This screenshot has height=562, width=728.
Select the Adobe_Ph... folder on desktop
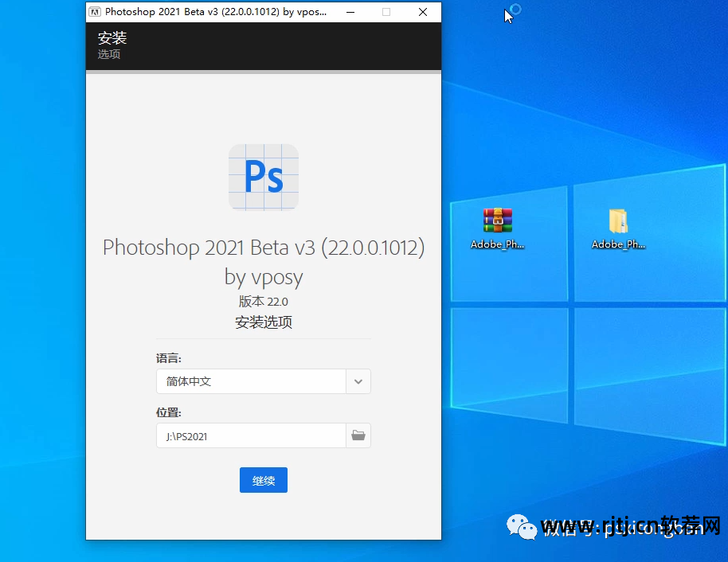point(618,228)
